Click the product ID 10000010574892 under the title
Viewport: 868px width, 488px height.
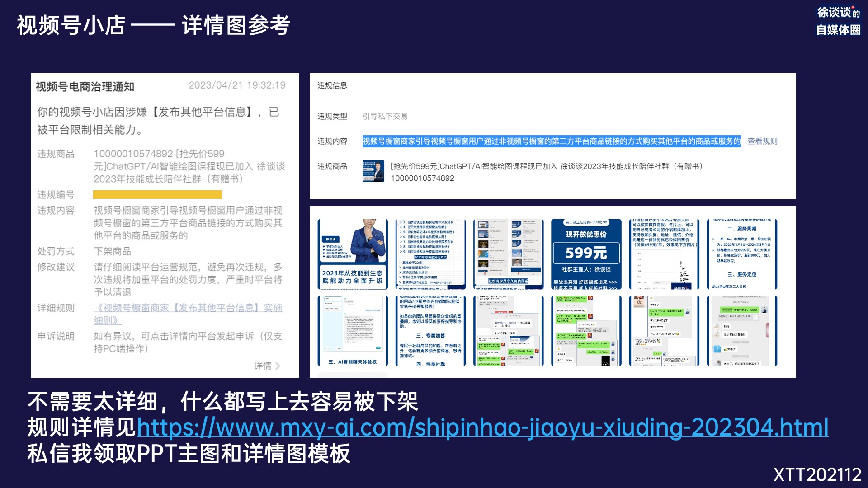coord(422,178)
